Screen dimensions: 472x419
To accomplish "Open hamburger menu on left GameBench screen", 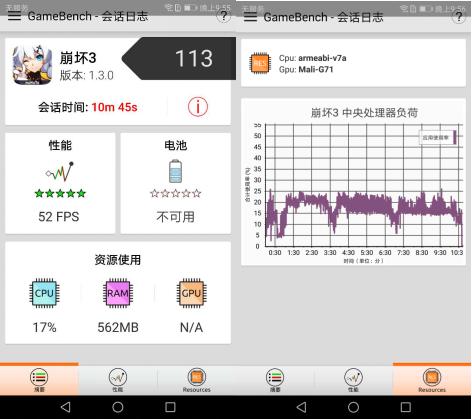I will pos(14,16).
